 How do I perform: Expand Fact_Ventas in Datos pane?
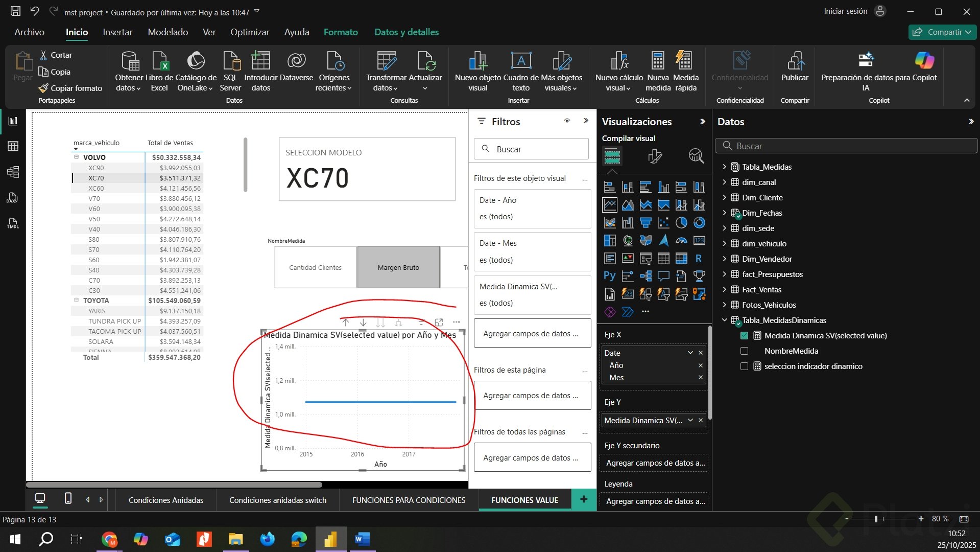pyautogui.click(x=724, y=289)
